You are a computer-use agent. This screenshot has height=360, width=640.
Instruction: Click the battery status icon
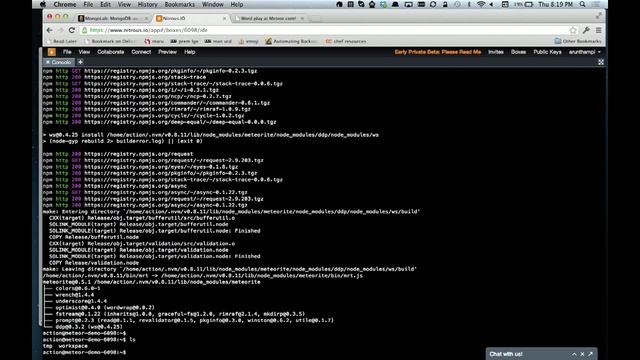[529, 4]
